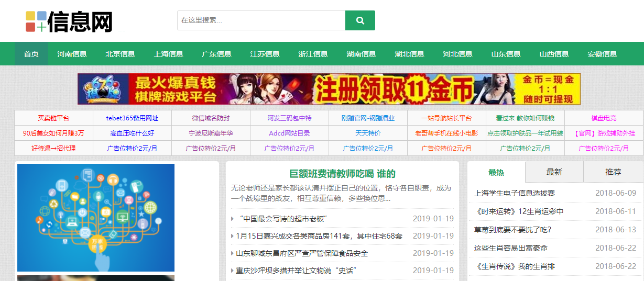Click the 信息网 site logo
The image size is (644, 281).
(x=69, y=22)
